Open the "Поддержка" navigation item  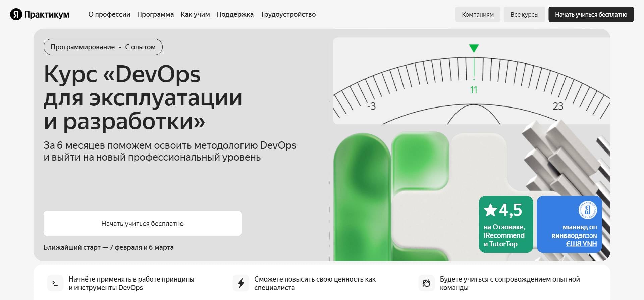coord(235,14)
